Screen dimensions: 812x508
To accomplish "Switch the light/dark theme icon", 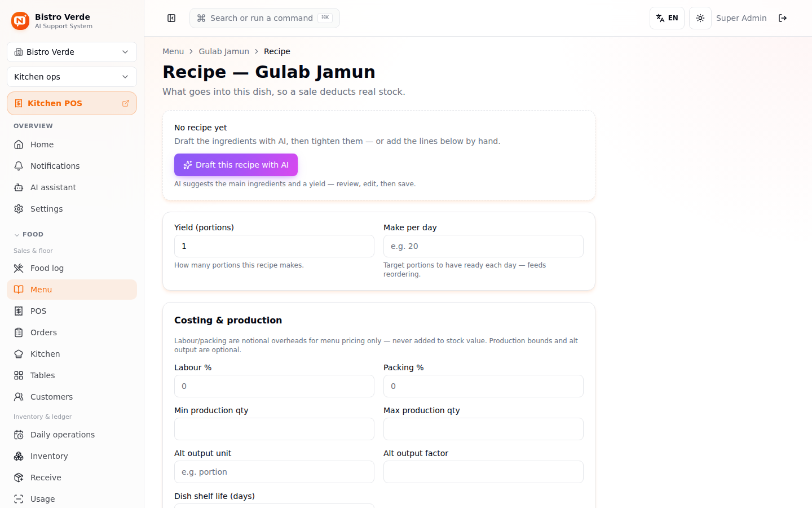I will click(x=700, y=18).
